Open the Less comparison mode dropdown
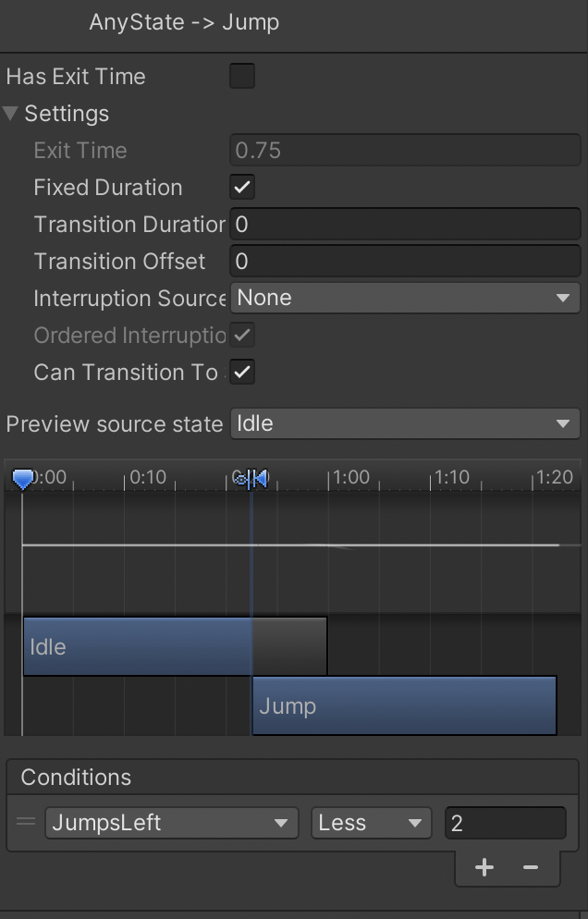 (x=371, y=823)
